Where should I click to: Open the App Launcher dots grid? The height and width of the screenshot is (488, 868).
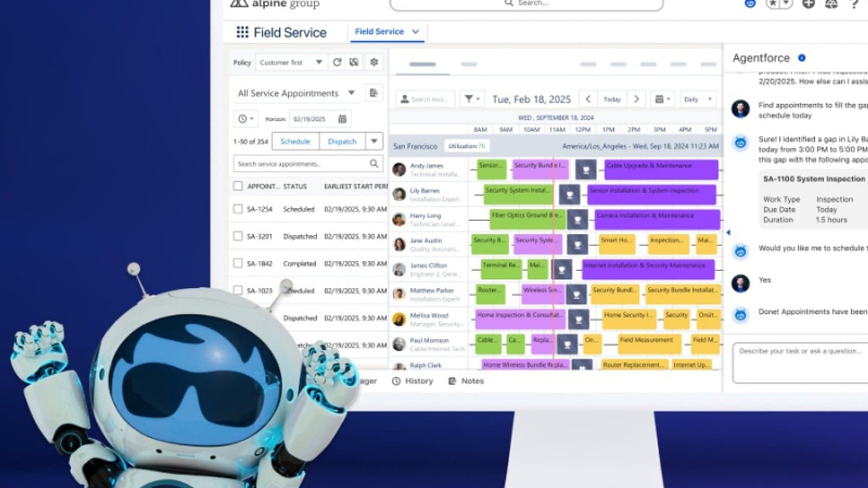[x=242, y=32]
